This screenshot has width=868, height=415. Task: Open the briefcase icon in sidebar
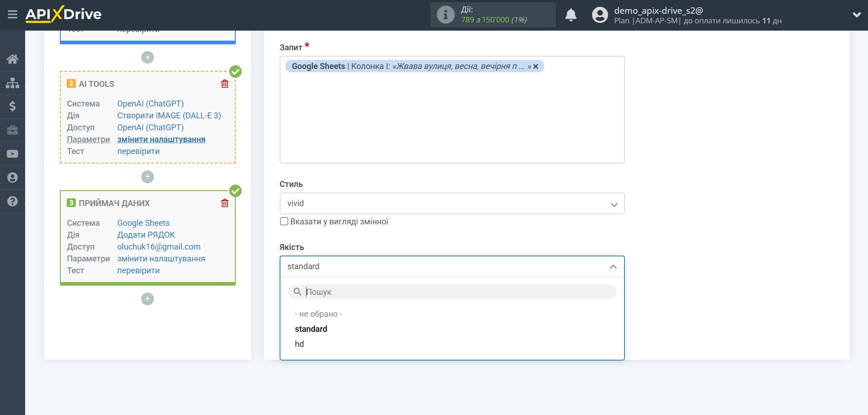12,130
